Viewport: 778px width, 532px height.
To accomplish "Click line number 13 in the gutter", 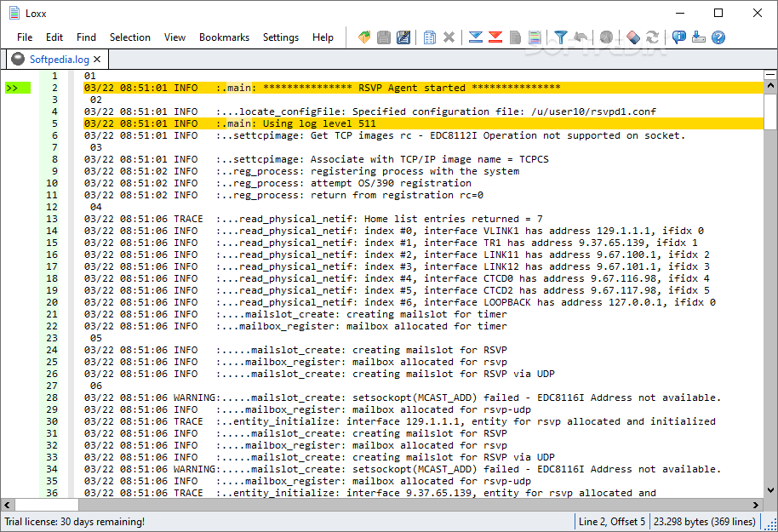I will pyautogui.click(x=52, y=219).
